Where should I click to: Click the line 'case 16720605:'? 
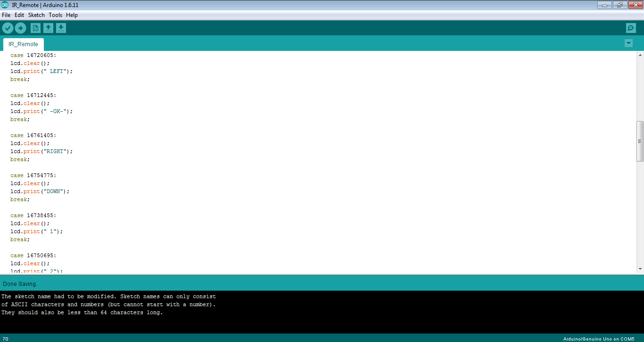[x=33, y=55]
